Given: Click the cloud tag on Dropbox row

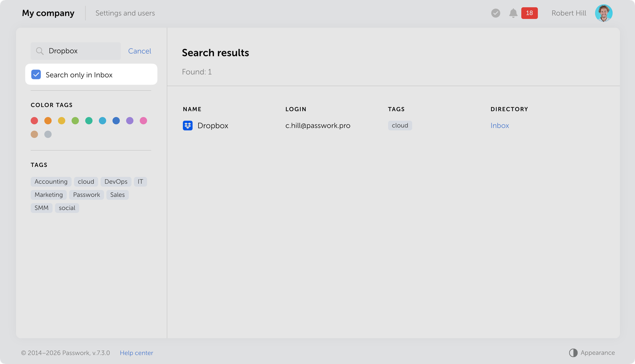Looking at the screenshot, I should click(x=400, y=125).
